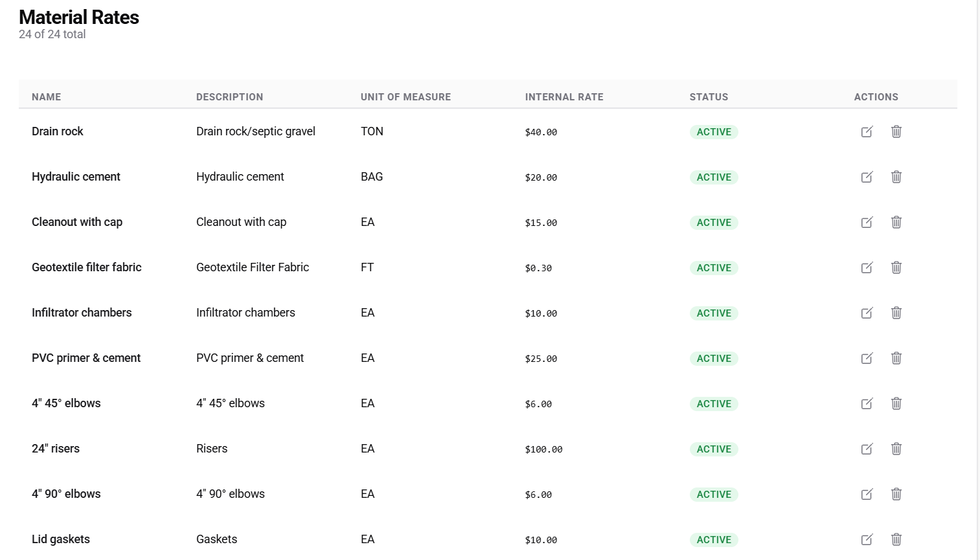Select the 24" risers name cell
The height and width of the screenshot is (560, 980).
pyautogui.click(x=56, y=449)
